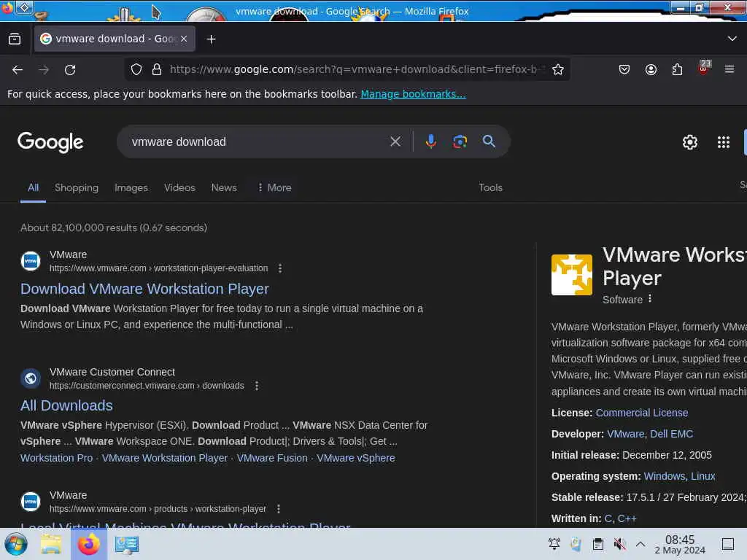The height and width of the screenshot is (560, 747).
Task: Click the extension icon with badge 23
Action: point(704,68)
